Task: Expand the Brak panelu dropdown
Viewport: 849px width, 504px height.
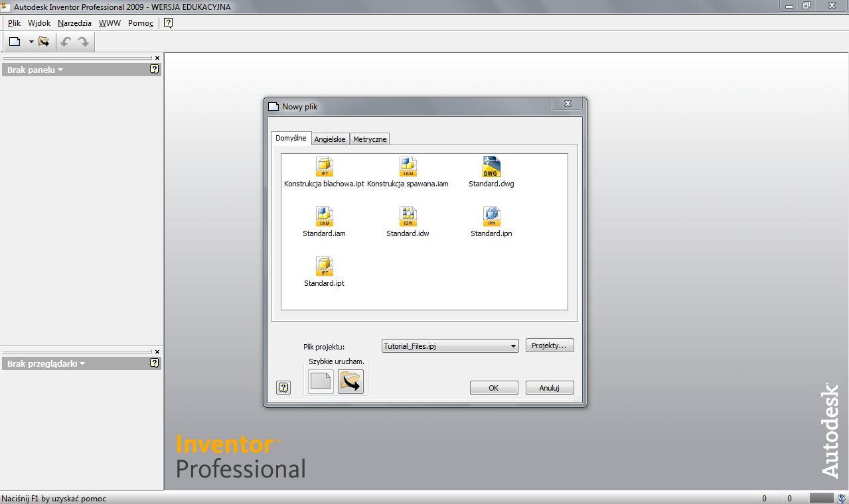Action: [60, 70]
